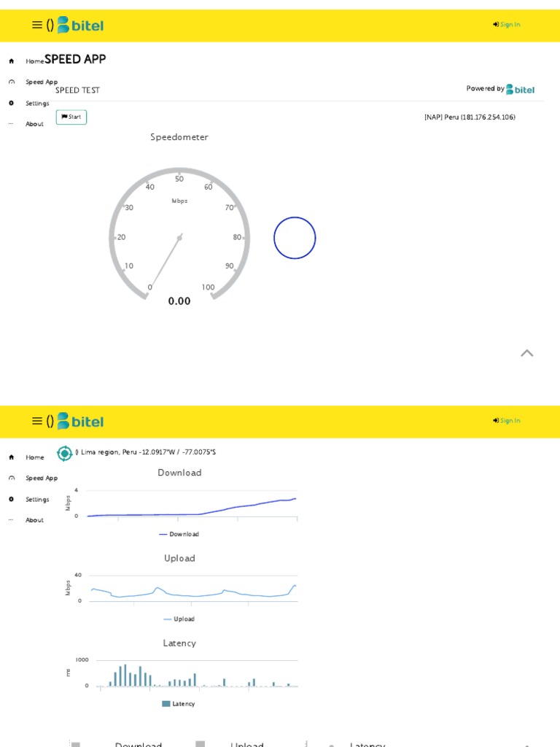Collapse the panel with the up chevron
Viewport: 560px width, 747px height.
click(x=526, y=353)
